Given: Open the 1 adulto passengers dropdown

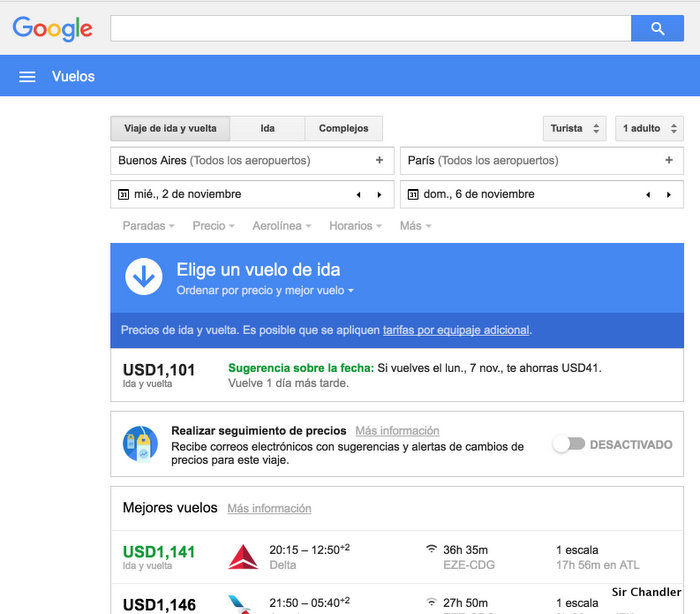Looking at the screenshot, I should pyautogui.click(x=650, y=129).
